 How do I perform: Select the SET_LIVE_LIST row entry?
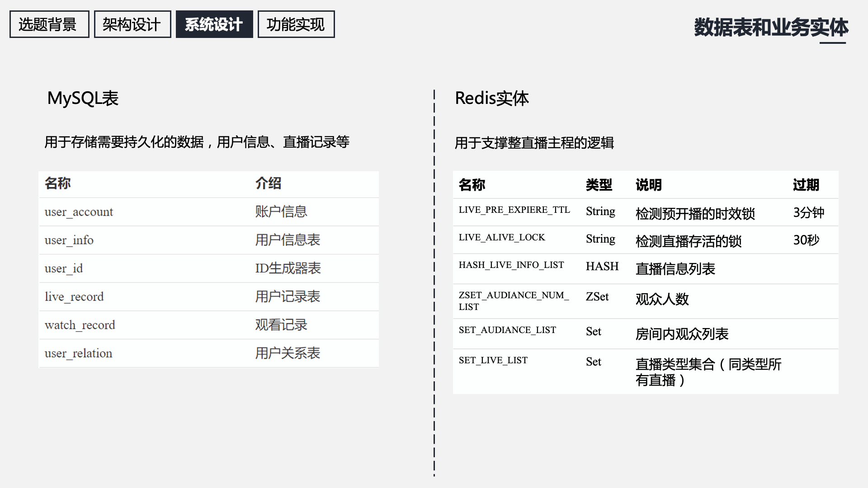[x=493, y=361]
